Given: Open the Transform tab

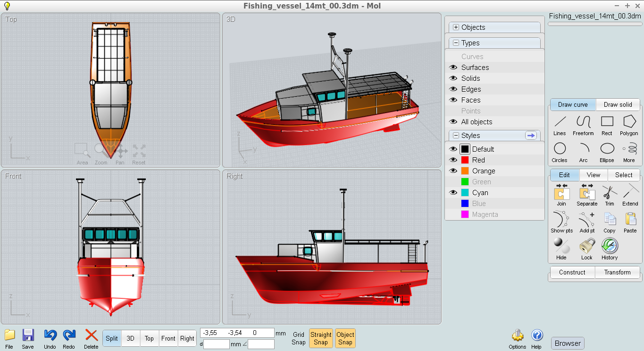Looking at the screenshot, I should (617, 273).
